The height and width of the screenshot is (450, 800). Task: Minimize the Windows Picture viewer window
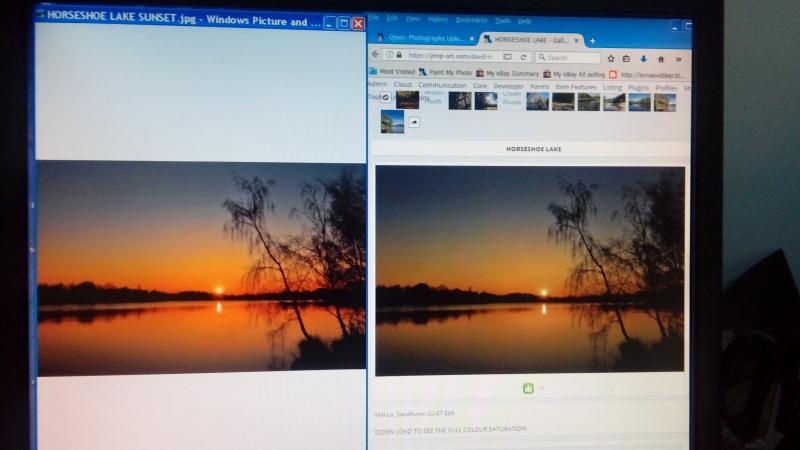point(330,22)
